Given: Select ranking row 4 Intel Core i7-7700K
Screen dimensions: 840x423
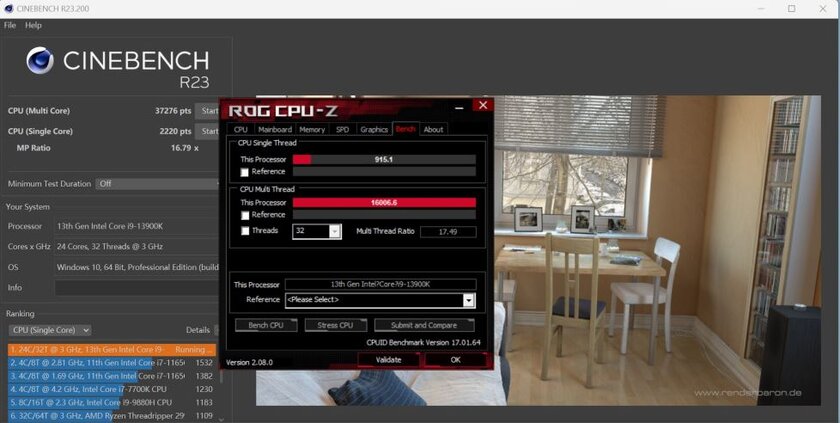Looking at the screenshot, I should click(x=111, y=389).
